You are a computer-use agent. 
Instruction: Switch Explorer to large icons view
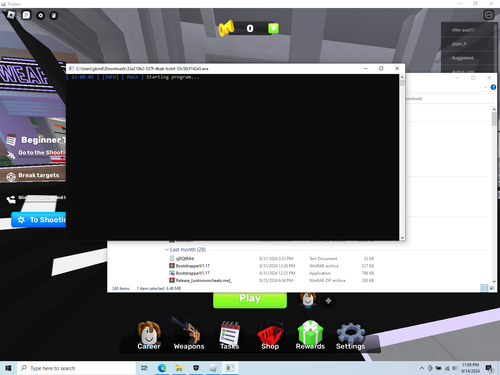pos(492,288)
